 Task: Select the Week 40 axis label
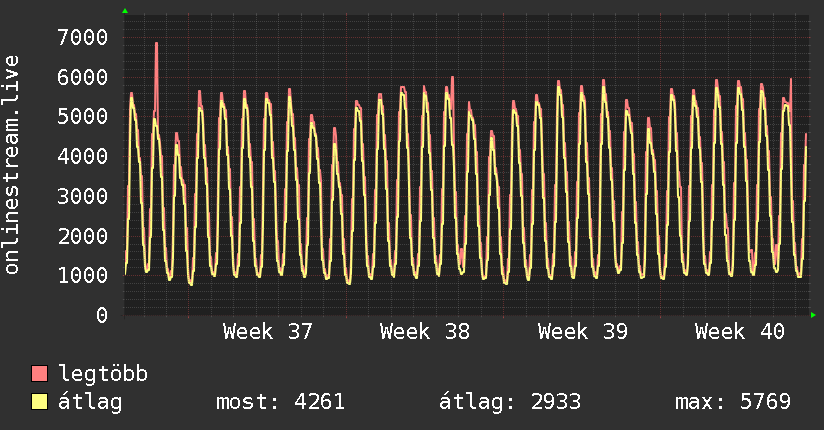pos(739,332)
